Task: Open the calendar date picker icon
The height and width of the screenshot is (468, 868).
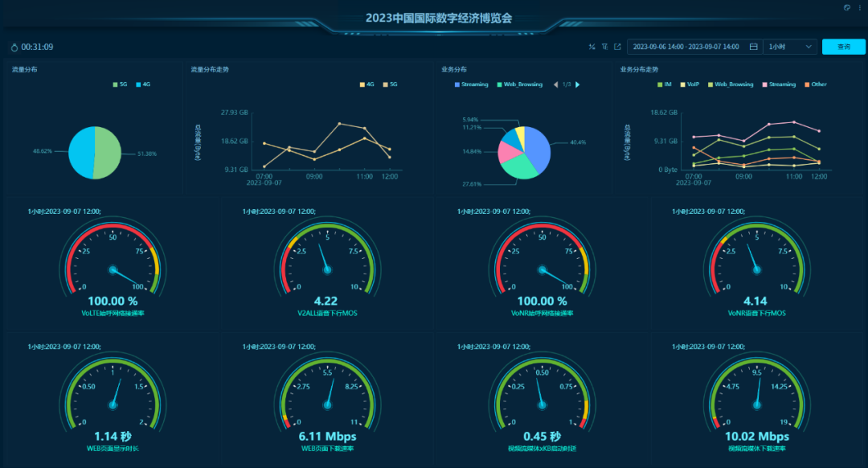Action: point(753,47)
